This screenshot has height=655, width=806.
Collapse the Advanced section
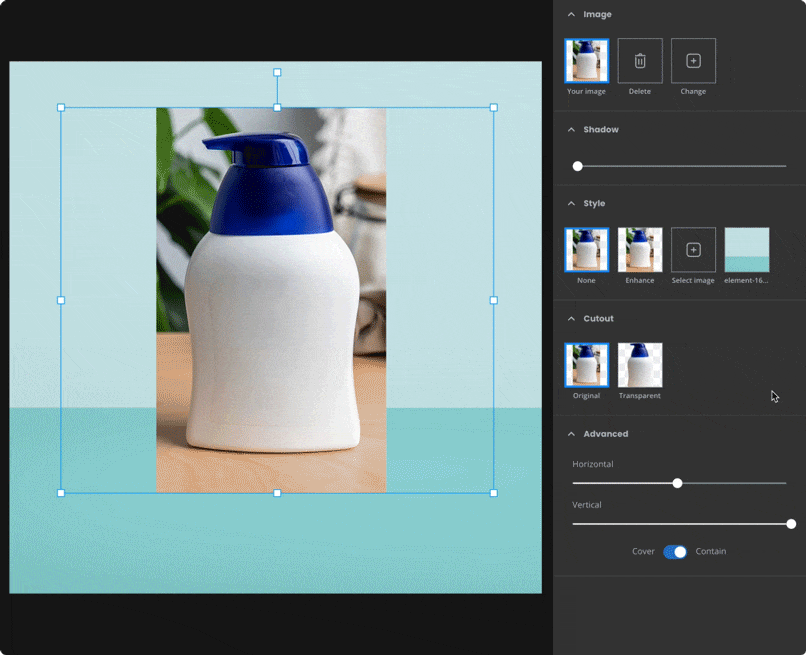pos(571,433)
